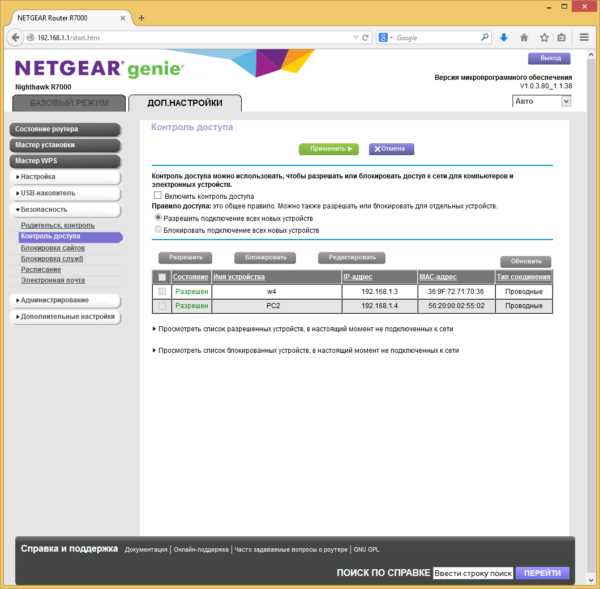Screen dimensions: 600x589
Task: Open the browser hamburger menu
Action: tap(584, 37)
